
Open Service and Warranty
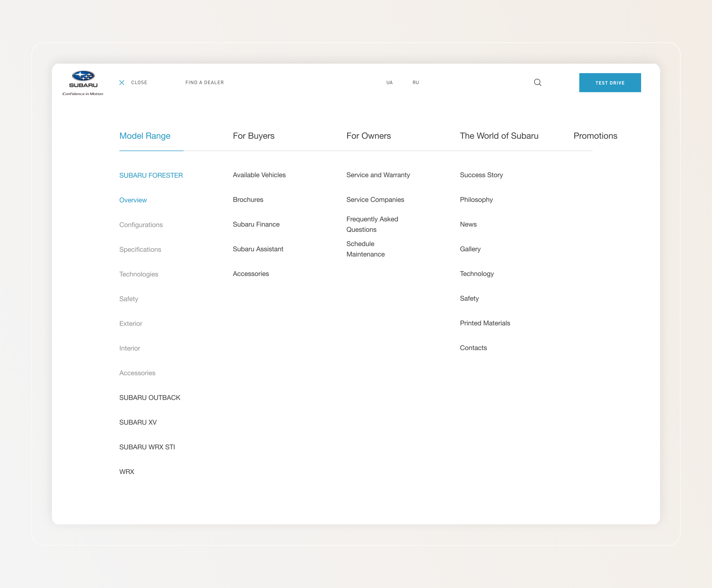[378, 175]
